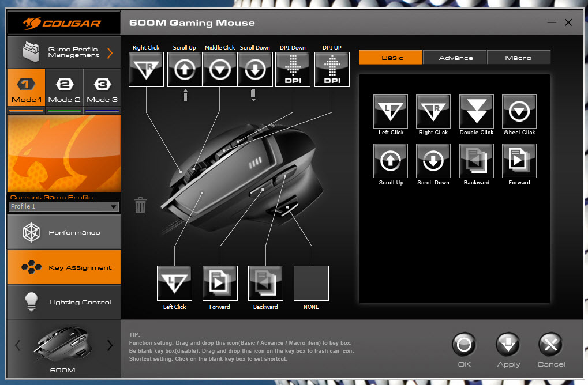Image resolution: width=588 pixels, height=385 pixels.
Task: Pick Wheel Click function icon
Action: tap(519, 111)
